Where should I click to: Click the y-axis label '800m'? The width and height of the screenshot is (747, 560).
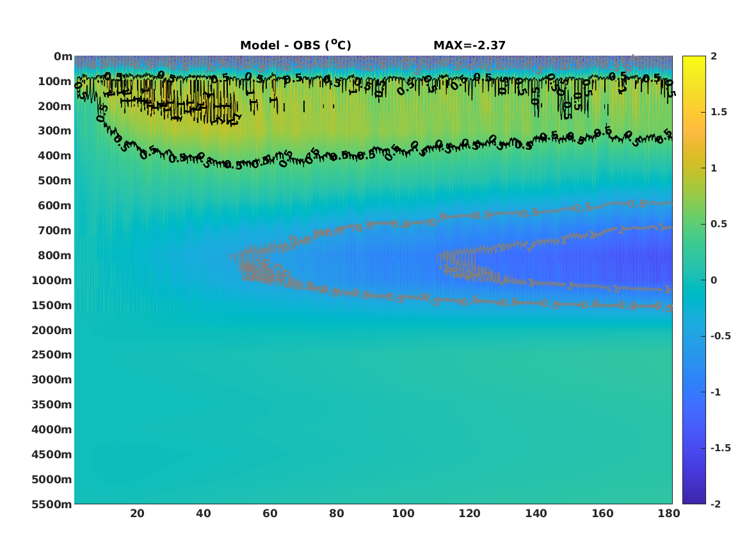tap(55, 255)
